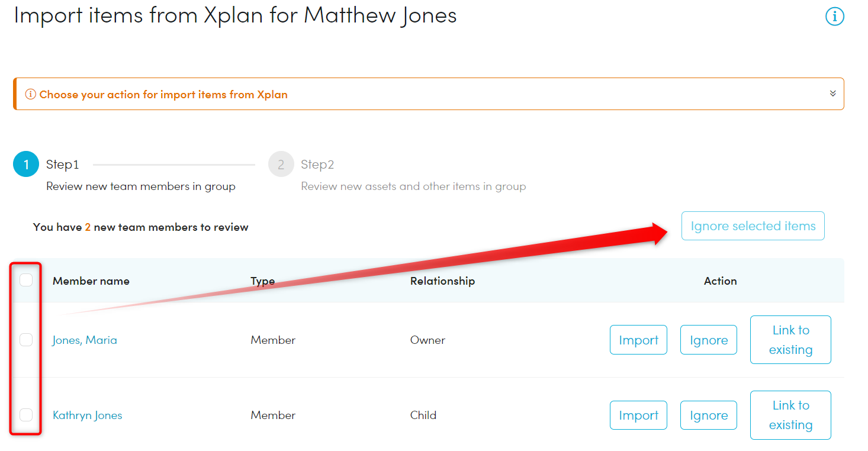Screen dimensions: 868x451
Task: Click the Step1 tab label
Action: (63, 165)
